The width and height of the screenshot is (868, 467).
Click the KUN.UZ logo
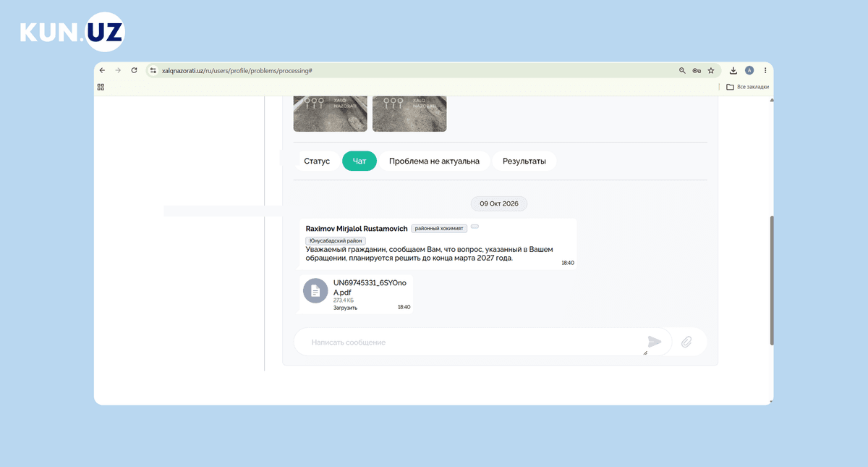[72, 32]
